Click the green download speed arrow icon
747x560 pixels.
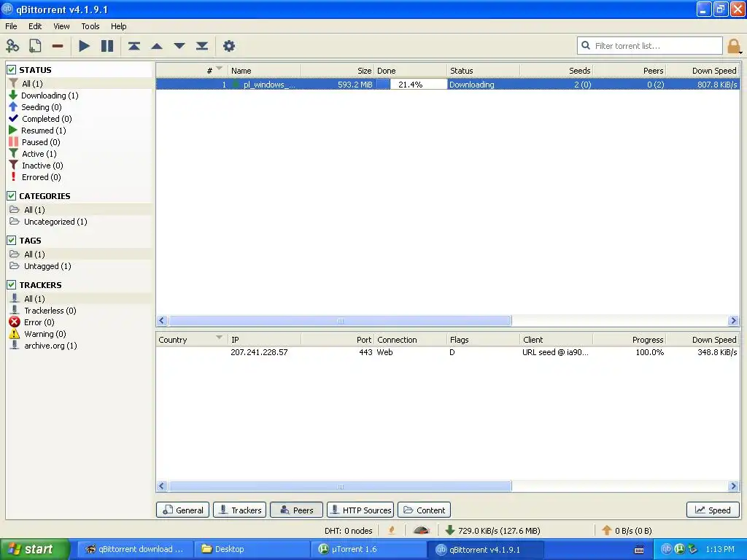coord(449,530)
